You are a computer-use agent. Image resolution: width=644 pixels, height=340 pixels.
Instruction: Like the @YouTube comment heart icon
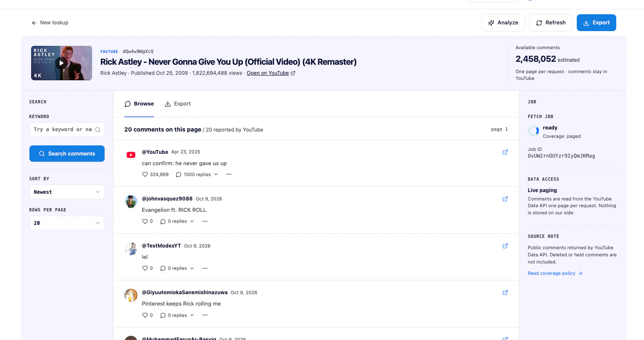tap(145, 174)
